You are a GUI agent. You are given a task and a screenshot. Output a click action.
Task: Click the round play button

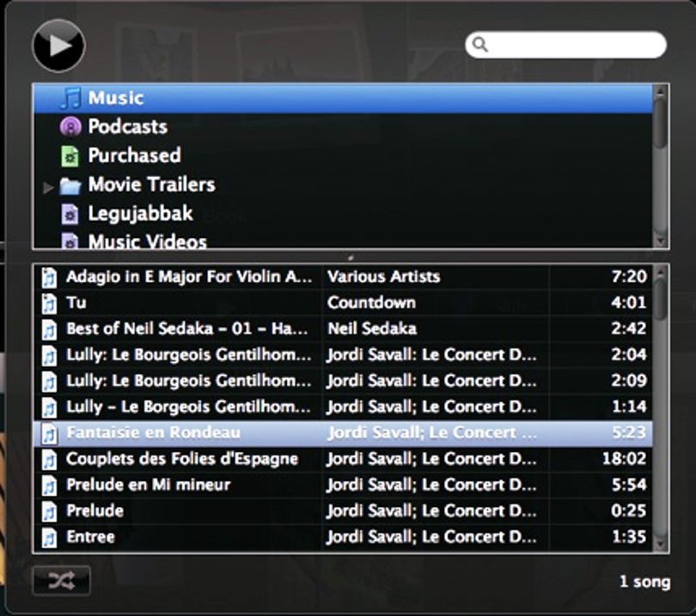pos(58,46)
